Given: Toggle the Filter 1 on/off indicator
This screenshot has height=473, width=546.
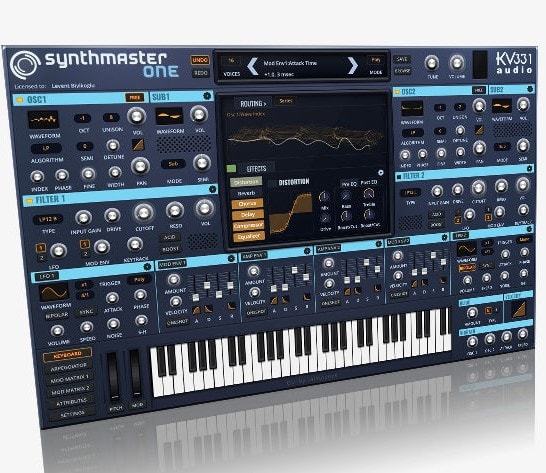Looking at the screenshot, I should 29,201.
